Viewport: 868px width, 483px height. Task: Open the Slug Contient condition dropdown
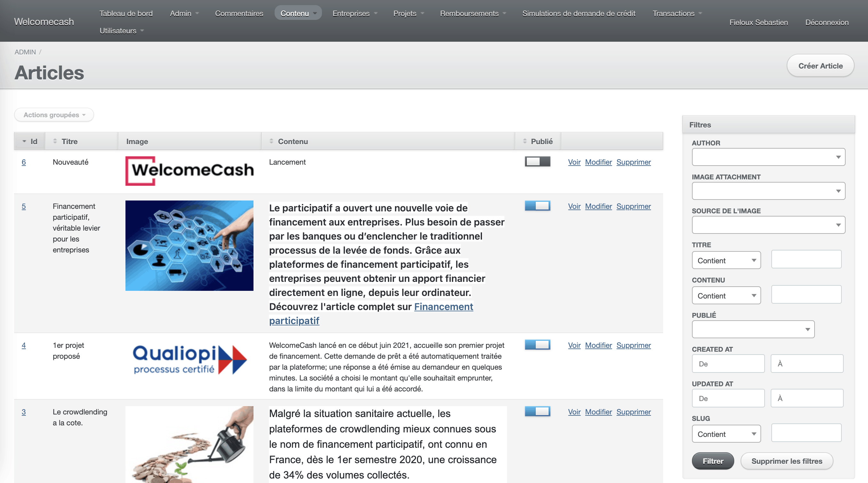(x=726, y=434)
